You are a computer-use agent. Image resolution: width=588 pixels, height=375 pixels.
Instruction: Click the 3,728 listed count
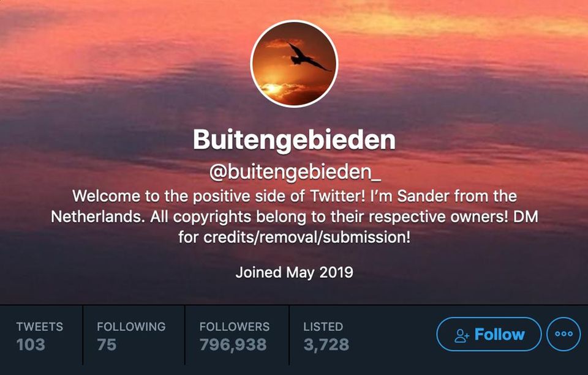click(326, 345)
